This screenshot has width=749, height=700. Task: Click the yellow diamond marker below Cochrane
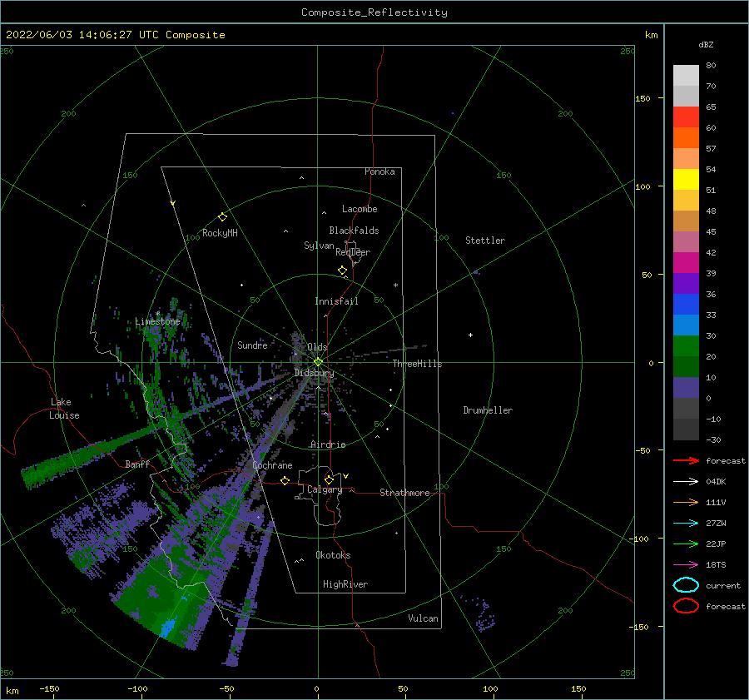(x=285, y=480)
